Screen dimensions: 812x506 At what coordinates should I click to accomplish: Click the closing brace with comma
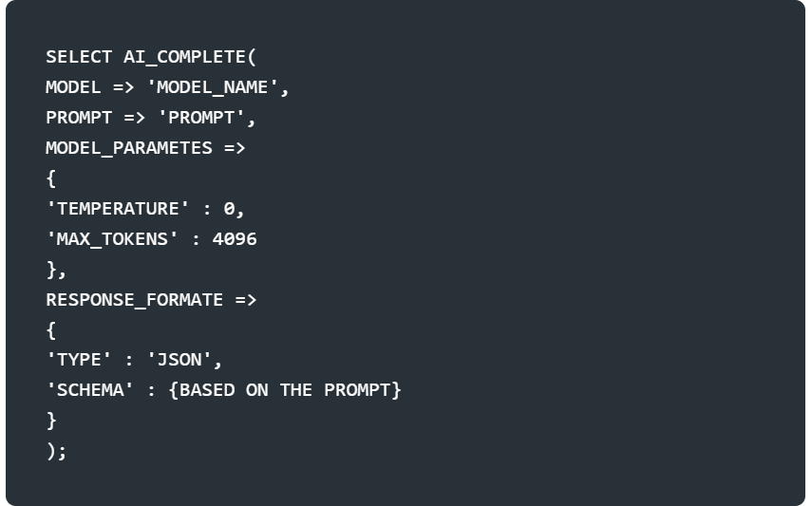(56, 270)
